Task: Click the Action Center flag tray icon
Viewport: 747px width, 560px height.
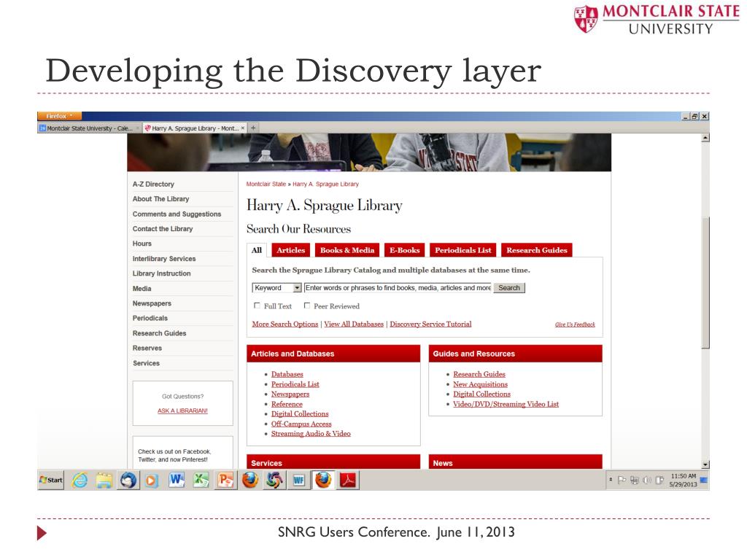Action: click(x=622, y=480)
